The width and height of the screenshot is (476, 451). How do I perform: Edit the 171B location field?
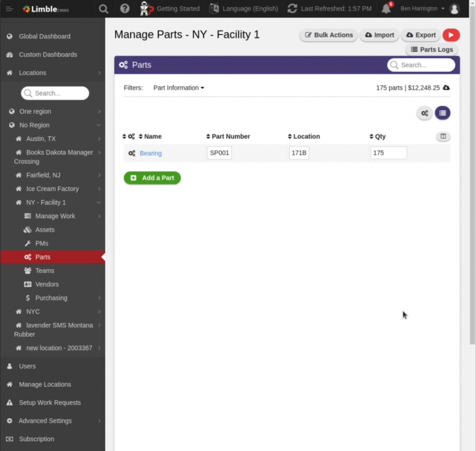point(299,153)
